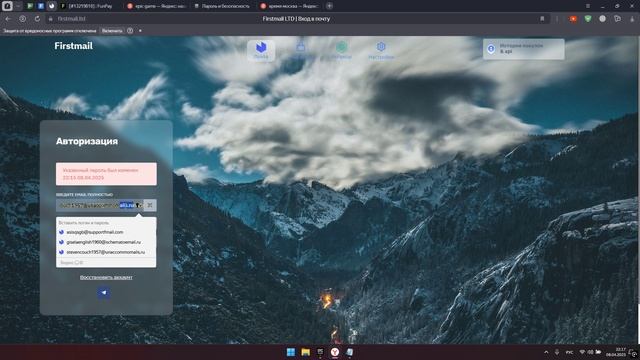Click the red extension icon in browser toolbar
Screen dimensions: 640x360
click(573, 19)
